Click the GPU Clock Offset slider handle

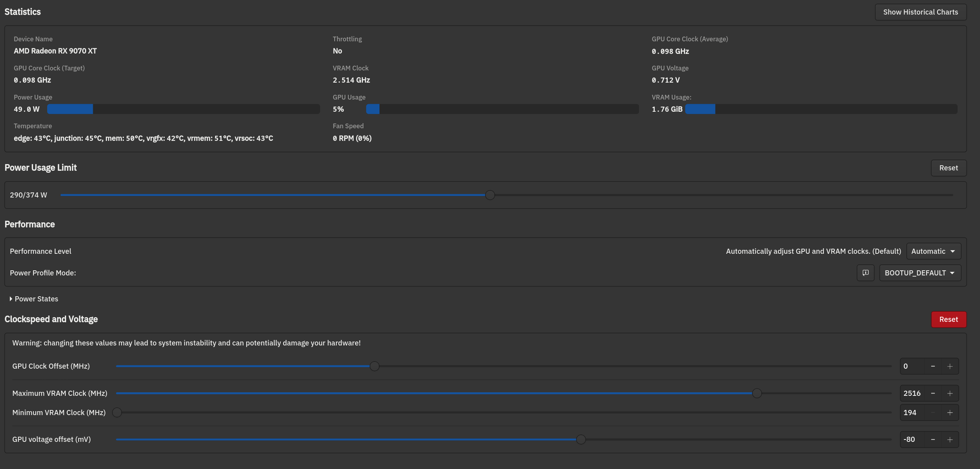coord(374,366)
